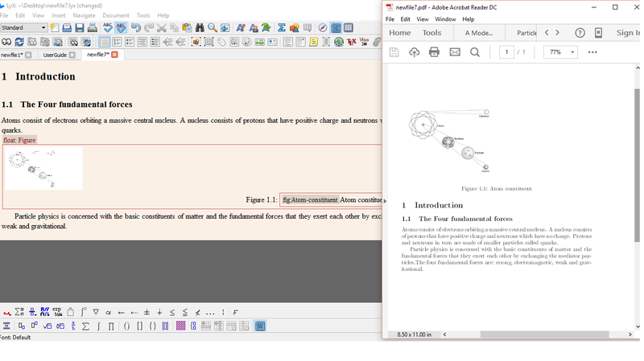Toggle the Outline compass icon in LyX

tap(323, 27)
